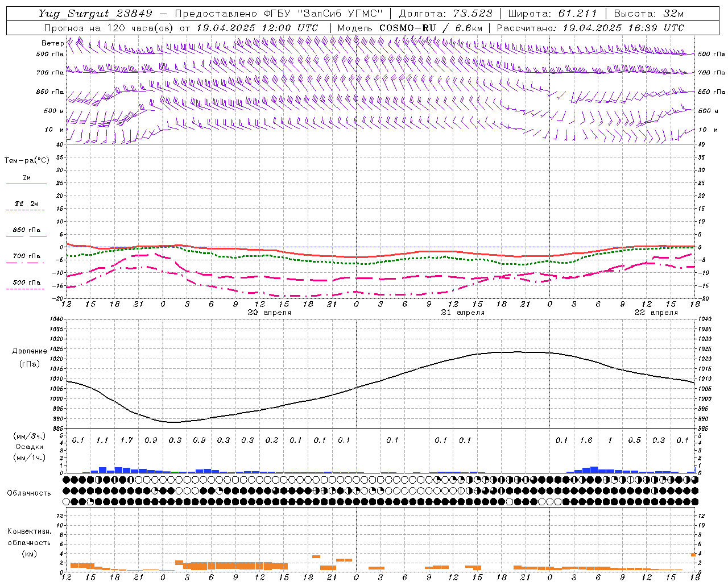Click the Ветер wind panel label
This screenshot has height=582, width=728.
[x=52, y=43]
